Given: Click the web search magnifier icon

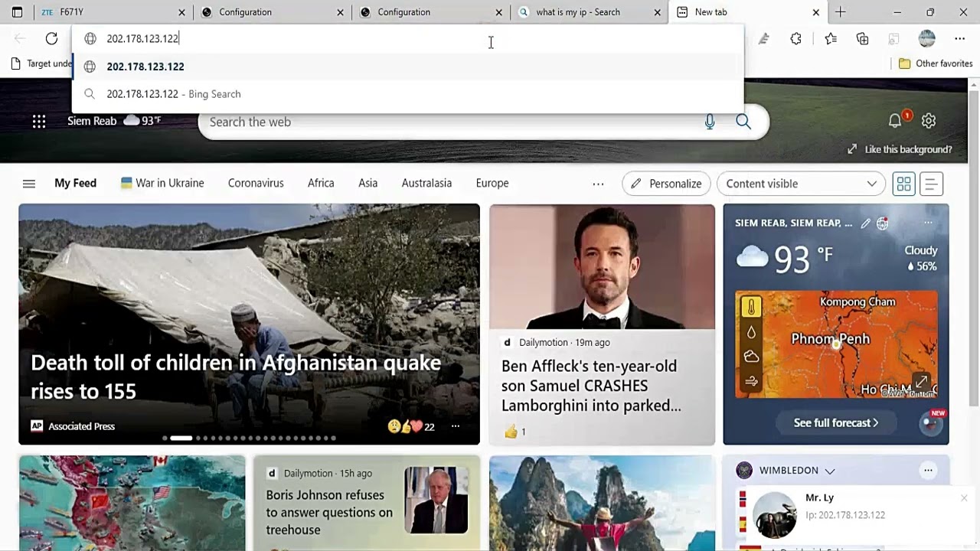Looking at the screenshot, I should (x=743, y=122).
